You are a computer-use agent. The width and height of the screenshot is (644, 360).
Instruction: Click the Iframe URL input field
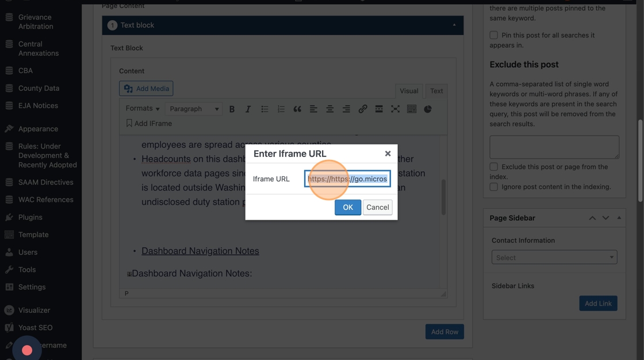[347, 179]
